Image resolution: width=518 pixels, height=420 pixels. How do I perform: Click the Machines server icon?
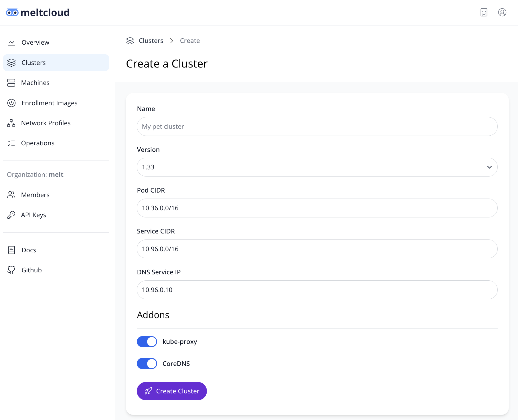point(11,83)
